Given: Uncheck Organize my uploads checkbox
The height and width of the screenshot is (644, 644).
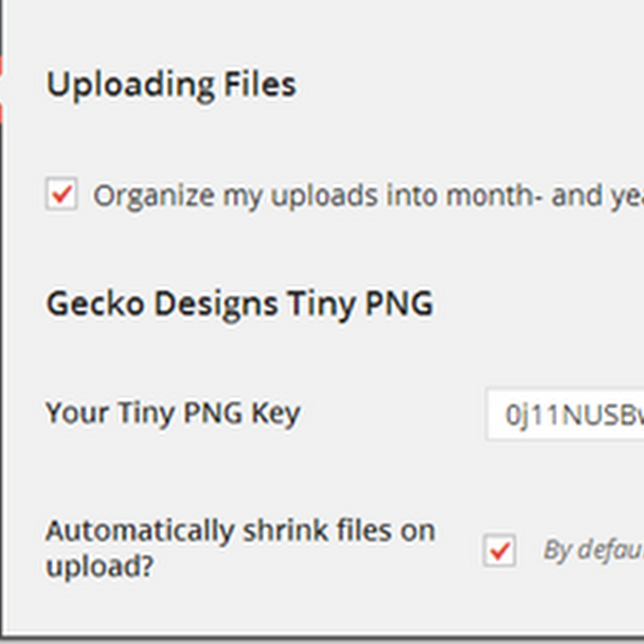Looking at the screenshot, I should point(62,193).
